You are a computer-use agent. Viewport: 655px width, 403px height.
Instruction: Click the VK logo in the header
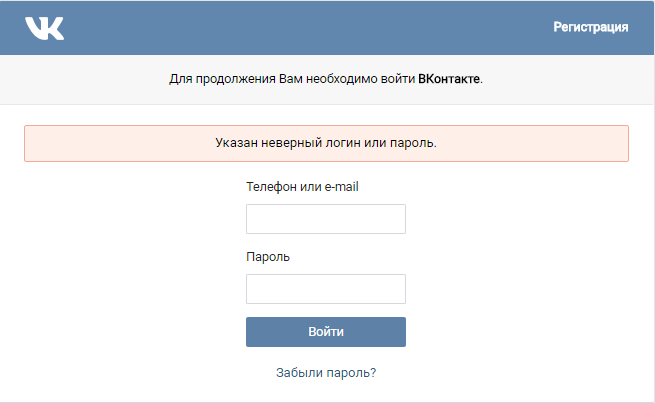pos(45,28)
